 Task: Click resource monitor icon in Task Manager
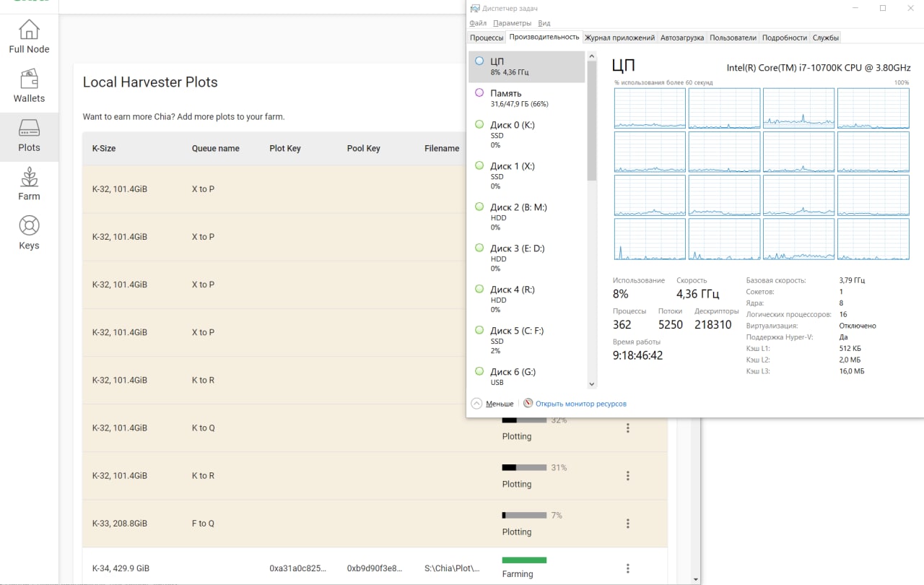coord(528,403)
